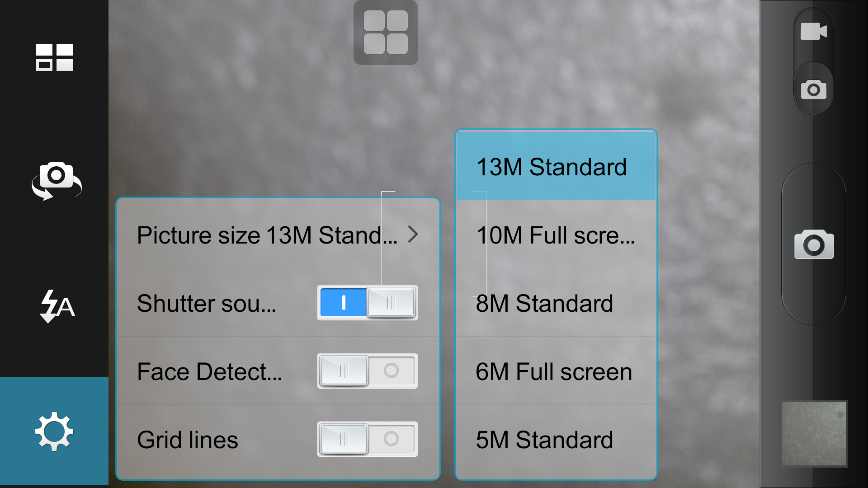The image size is (868, 488).
Task: Open the camera modes grid icon
Action: pos(54,57)
